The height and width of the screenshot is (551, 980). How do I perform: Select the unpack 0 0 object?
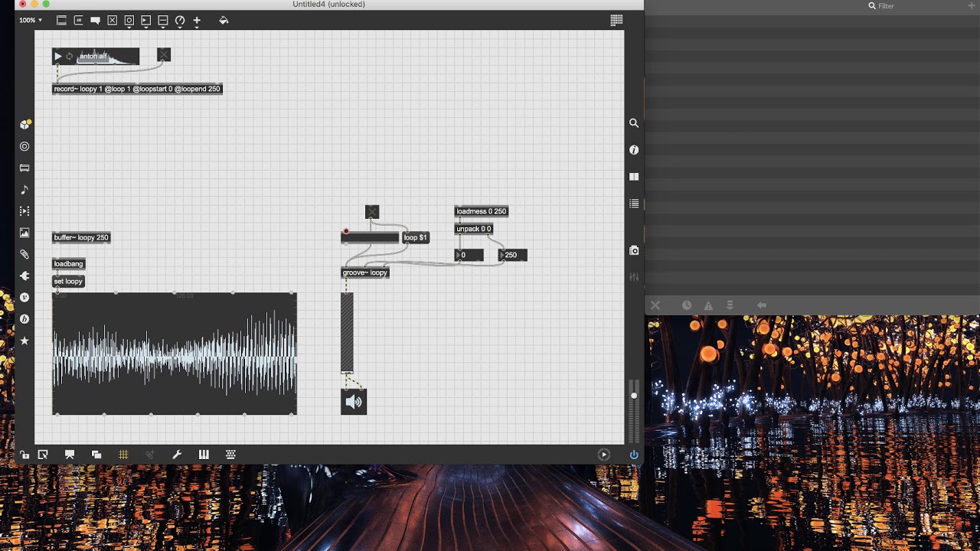474,229
